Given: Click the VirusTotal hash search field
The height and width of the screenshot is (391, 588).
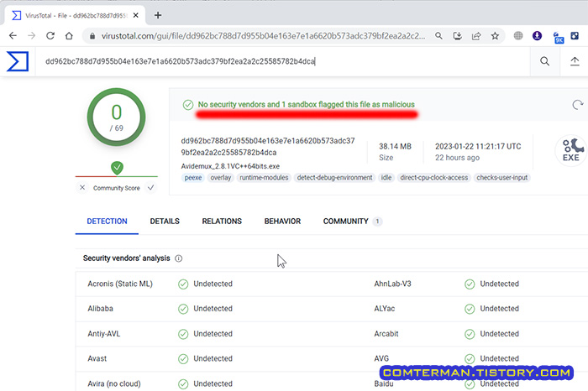Looking at the screenshot, I should click(283, 61).
